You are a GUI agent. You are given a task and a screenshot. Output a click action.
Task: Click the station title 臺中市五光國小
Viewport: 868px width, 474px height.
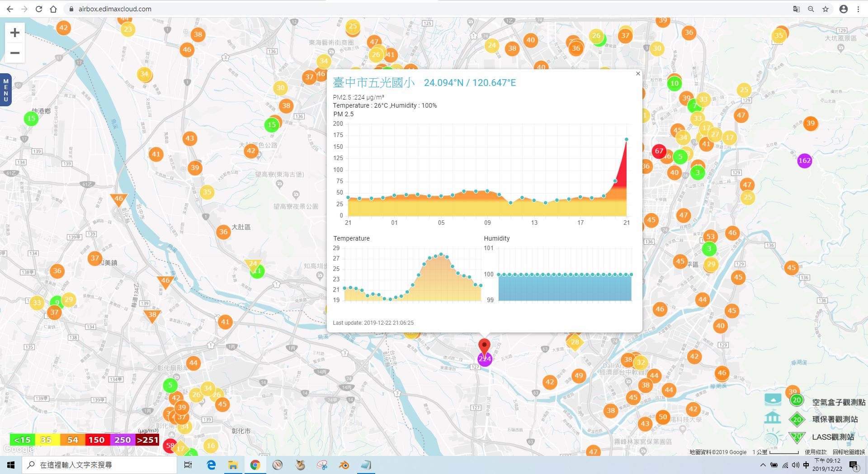click(x=373, y=83)
